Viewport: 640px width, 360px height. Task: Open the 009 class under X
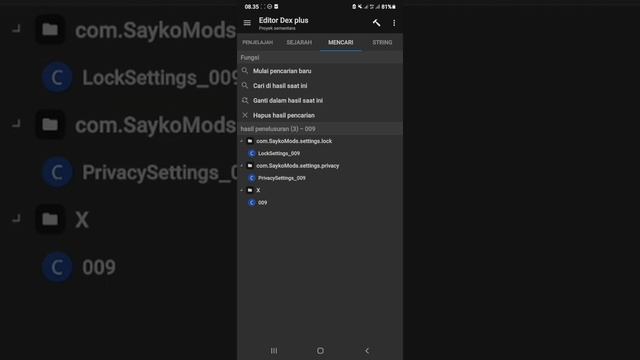(320, 202)
